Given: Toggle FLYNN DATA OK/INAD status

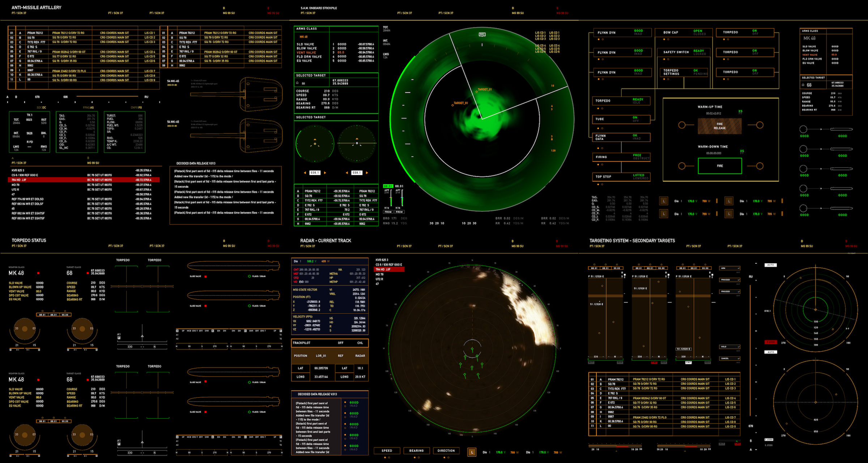Looking at the screenshot, I should (621, 137).
